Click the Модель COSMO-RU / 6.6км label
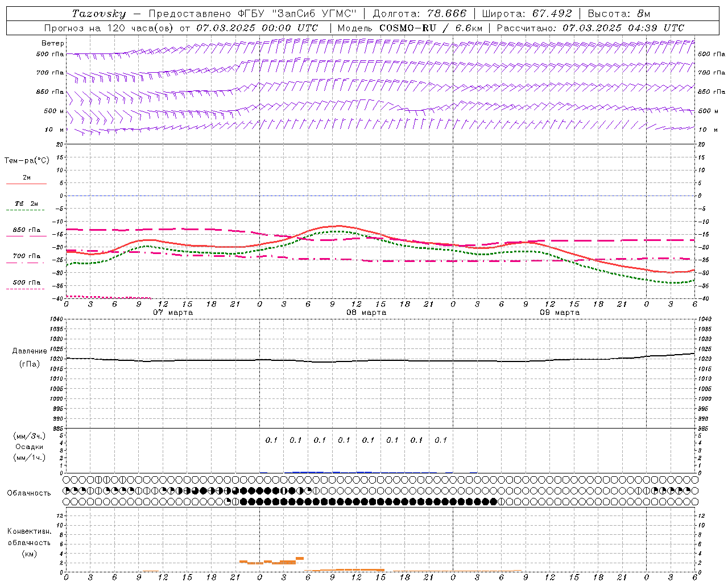The width and height of the screenshot is (728, 582). 409,28
